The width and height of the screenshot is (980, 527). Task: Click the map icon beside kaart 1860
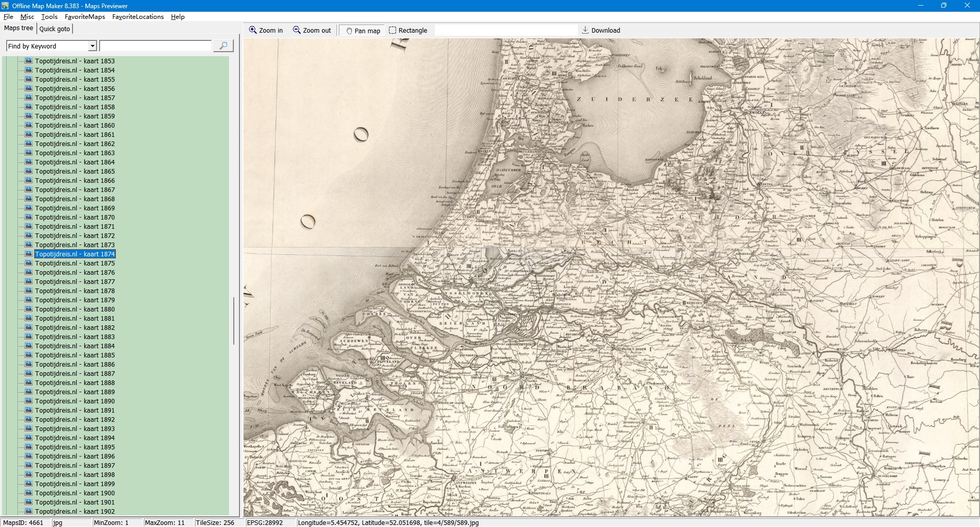pos(29,125)
